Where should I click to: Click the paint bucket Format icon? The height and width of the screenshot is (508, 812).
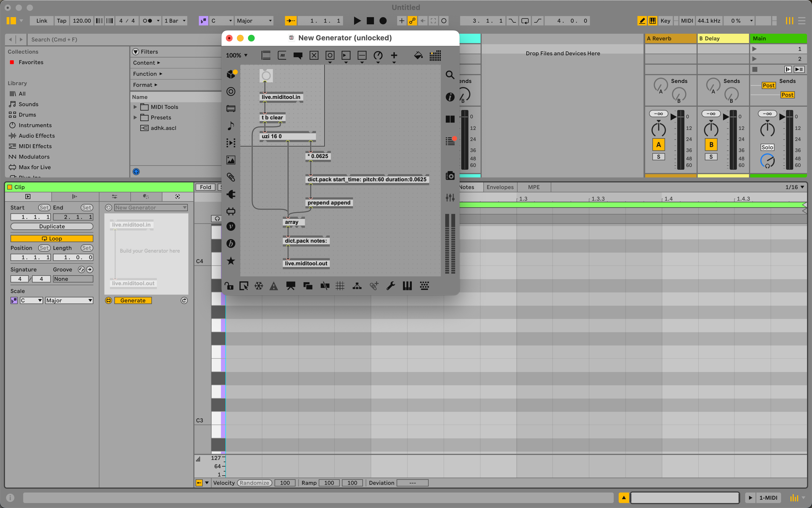click(x=418, y=55)
